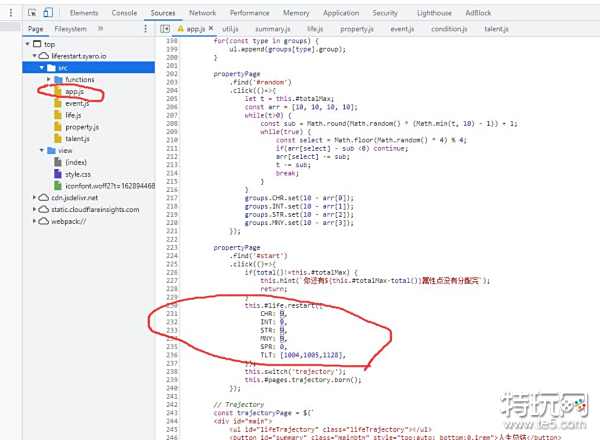Switch to the talent.js editor tab
The height and width of the screenshot is (440, 600).
tap(496, 29)
